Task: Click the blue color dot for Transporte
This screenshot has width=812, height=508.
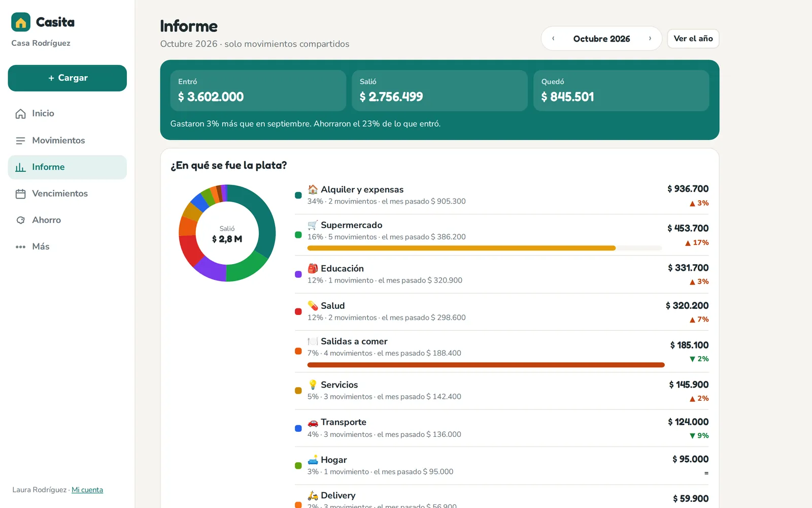Action: pos(298,428)
